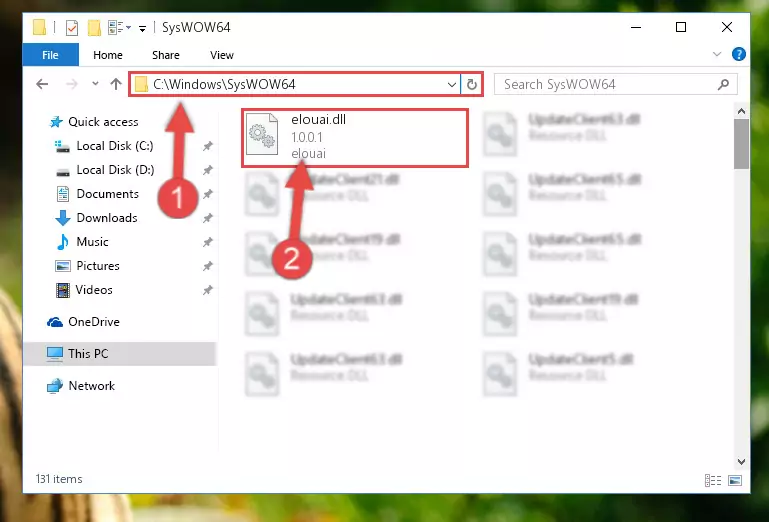This screenshot has height=522, width=769.
Task: Click the Properties quick access toolbar icon
Action: coord(72,27)
